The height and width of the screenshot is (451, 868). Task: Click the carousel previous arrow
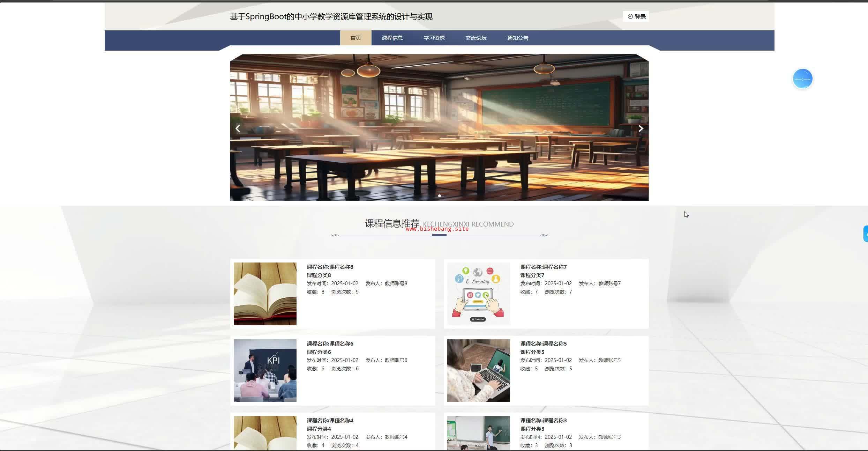click(x=238, y=128)
